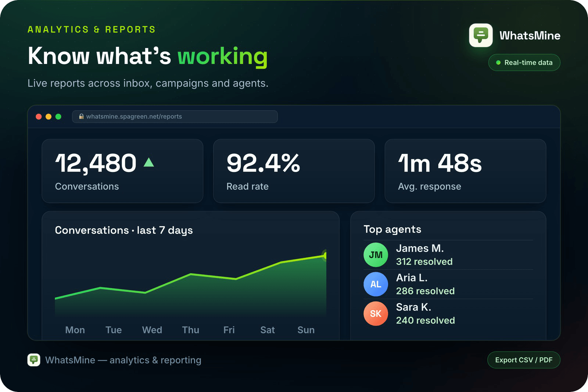Screen dimensions: 588x392
Task: Click the 'Analytics & Reports' heading label
Action: (x=92, y=29)
